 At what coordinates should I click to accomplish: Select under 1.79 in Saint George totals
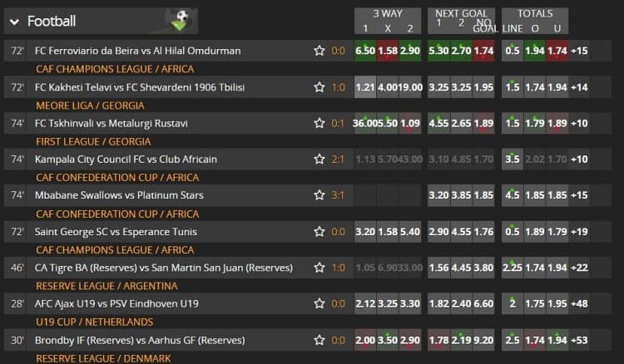click(557, 232)
